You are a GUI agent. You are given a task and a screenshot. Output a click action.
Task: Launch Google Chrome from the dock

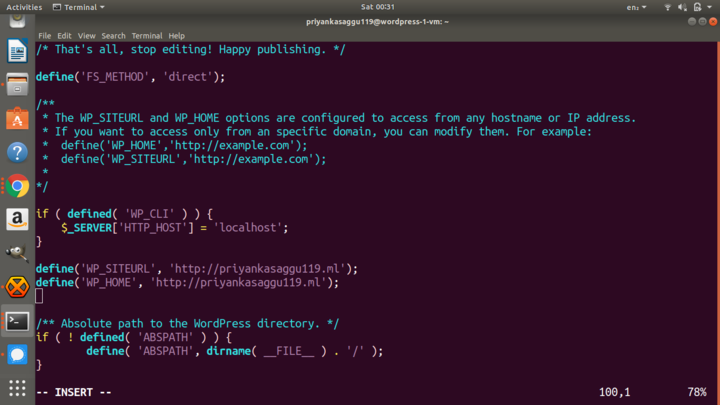(17, 186)
